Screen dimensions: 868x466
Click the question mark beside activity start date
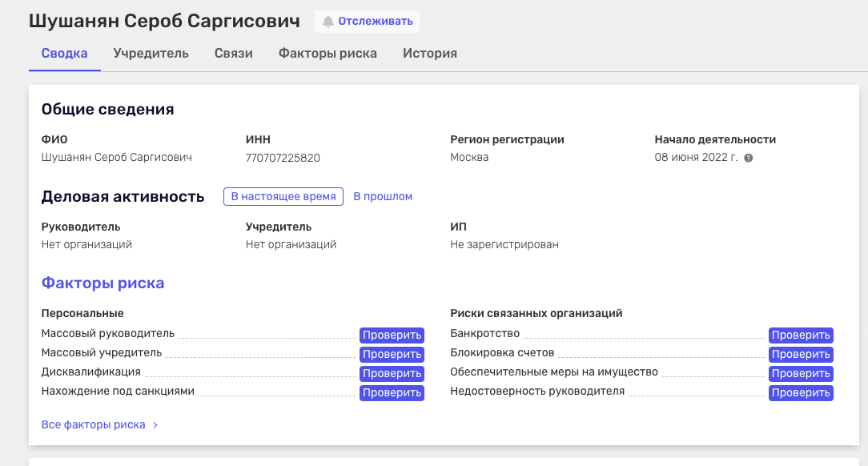pos(747,158)
